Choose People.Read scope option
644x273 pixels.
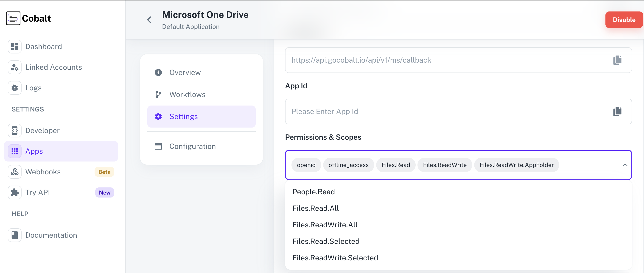click(314, 192)
